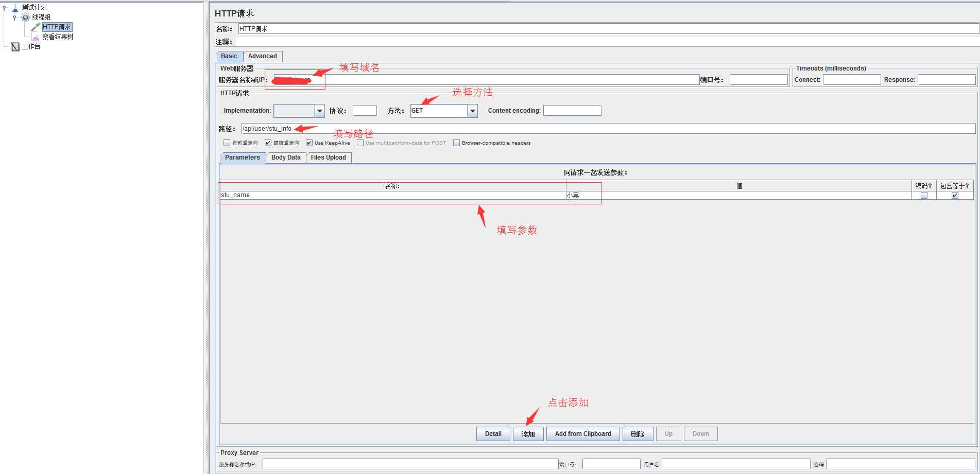
Task: Open the 方法 GET method dropdown
Action: point(473,111)
